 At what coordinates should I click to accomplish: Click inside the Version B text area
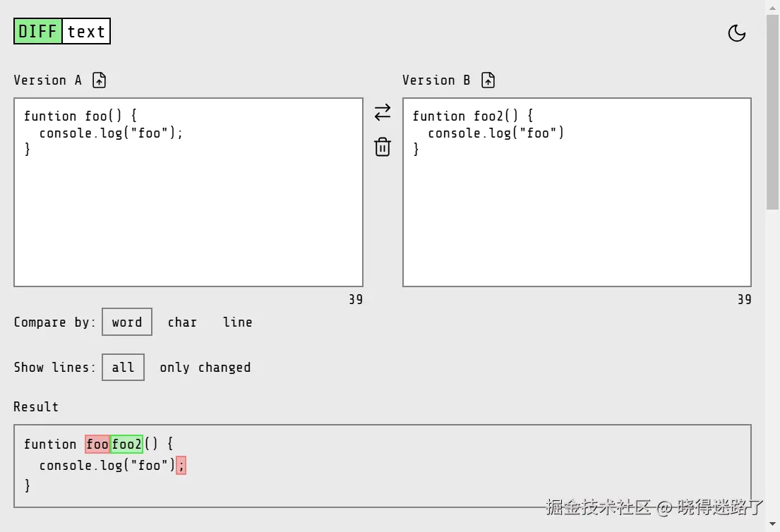pos(577,191)
